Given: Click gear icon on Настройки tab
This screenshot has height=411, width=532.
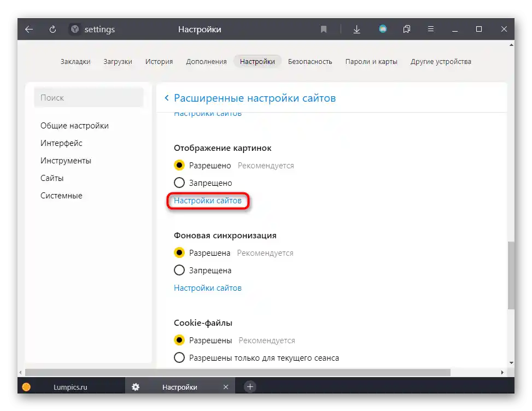Looking at the screenshot, I should click(136, 387).
